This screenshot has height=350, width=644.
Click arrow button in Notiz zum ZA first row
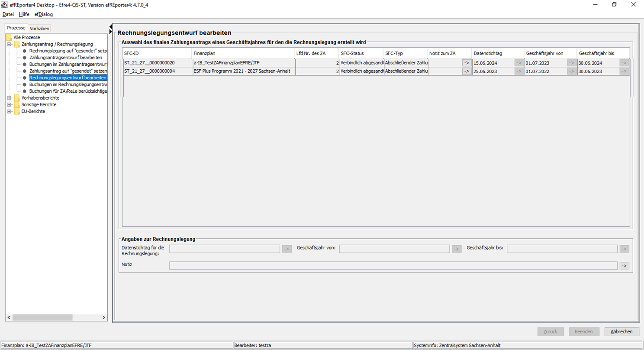(466, 63)
